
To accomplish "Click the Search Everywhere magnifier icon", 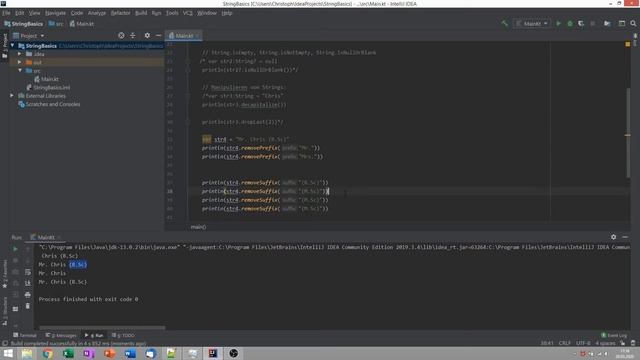I will tap(633, 24).
